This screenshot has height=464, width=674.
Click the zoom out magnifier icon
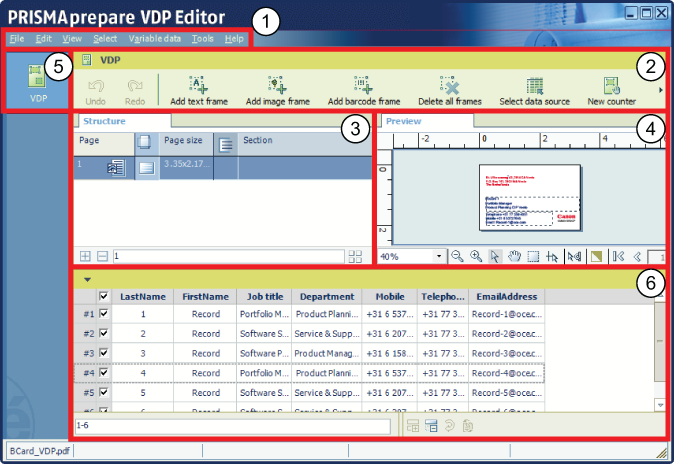[x=457, y=256]
